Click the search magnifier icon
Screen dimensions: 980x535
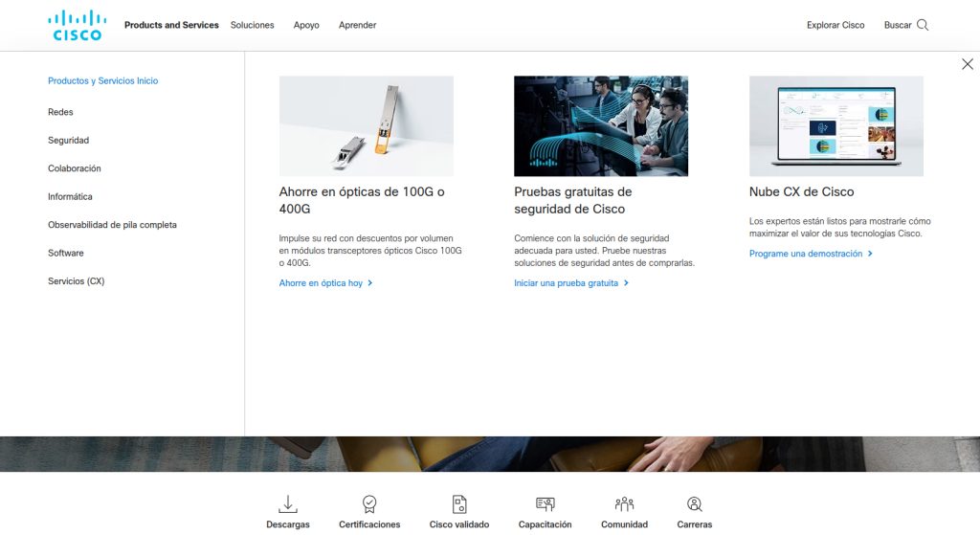(923, 25)
